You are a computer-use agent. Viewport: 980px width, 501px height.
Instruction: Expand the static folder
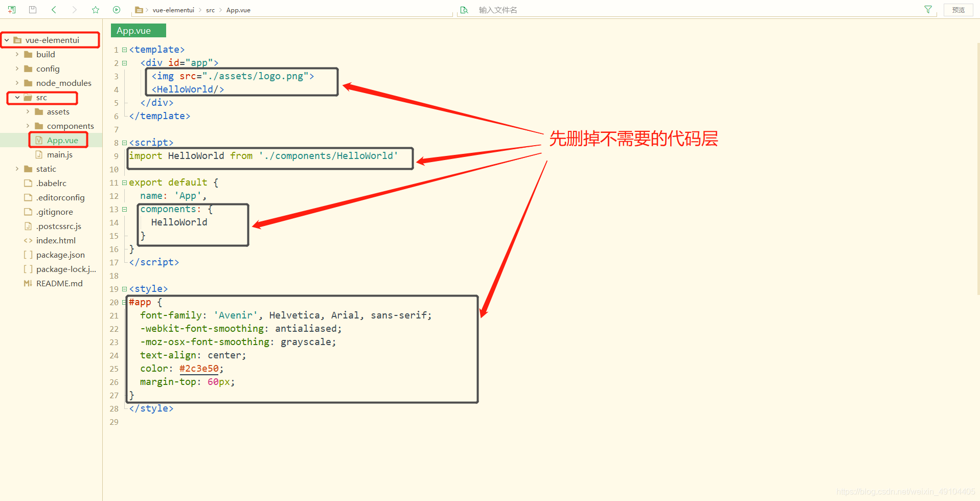(17, 169)
